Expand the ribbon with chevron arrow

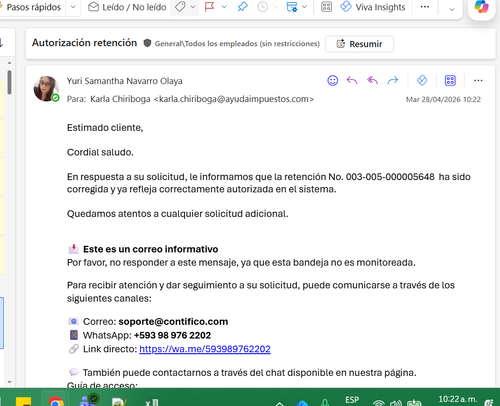452,9
